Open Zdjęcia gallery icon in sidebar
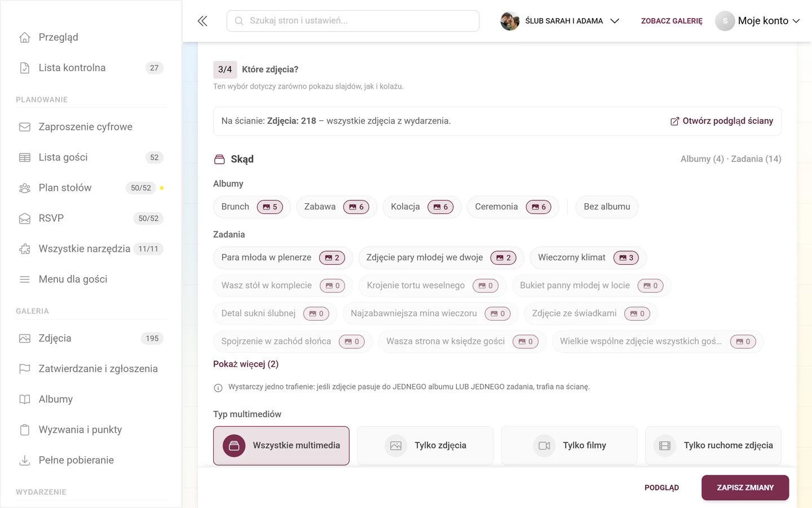 pos(25,339)
